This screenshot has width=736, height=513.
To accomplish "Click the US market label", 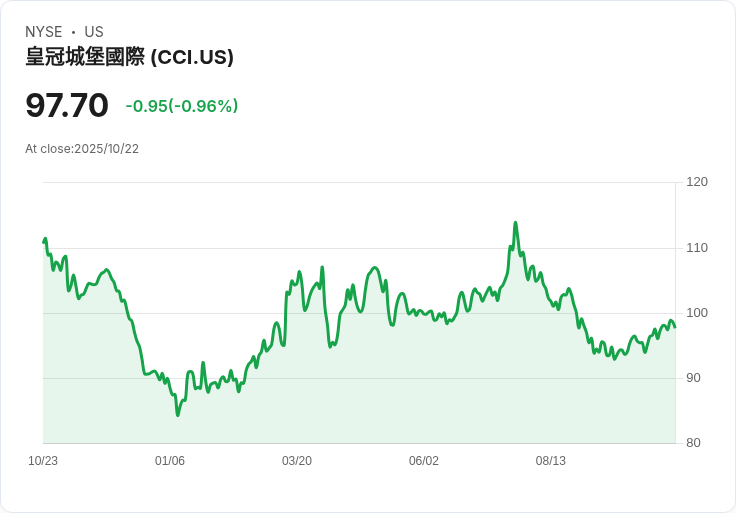I will click(x=94, y=32).
